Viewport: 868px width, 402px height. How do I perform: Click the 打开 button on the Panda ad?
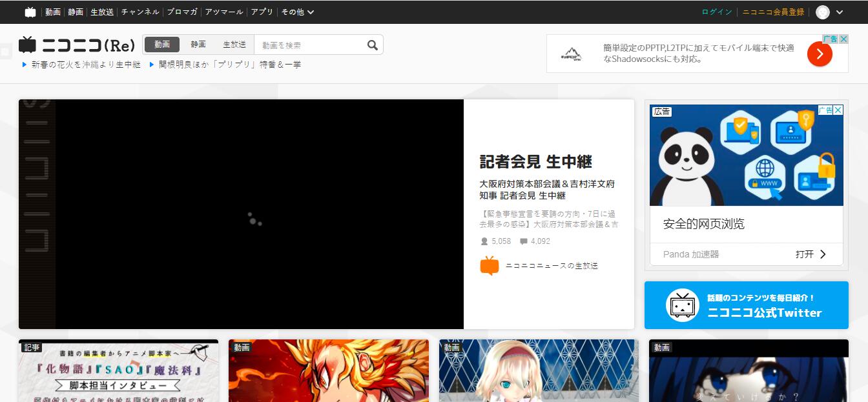click(x=811, y=254)
